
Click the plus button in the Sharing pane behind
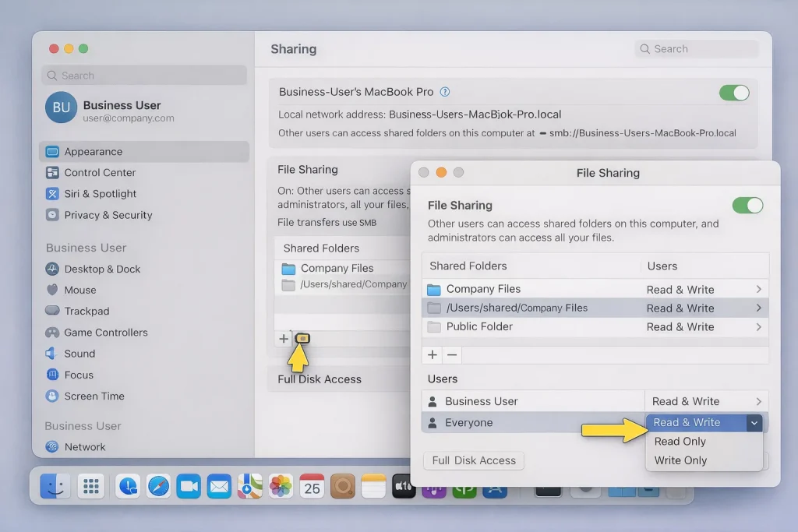click(x=284, y=339)
